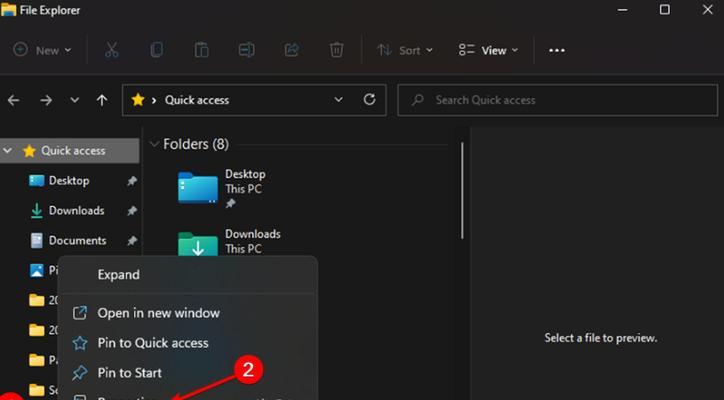Maximize the File Explorer window

665,10
